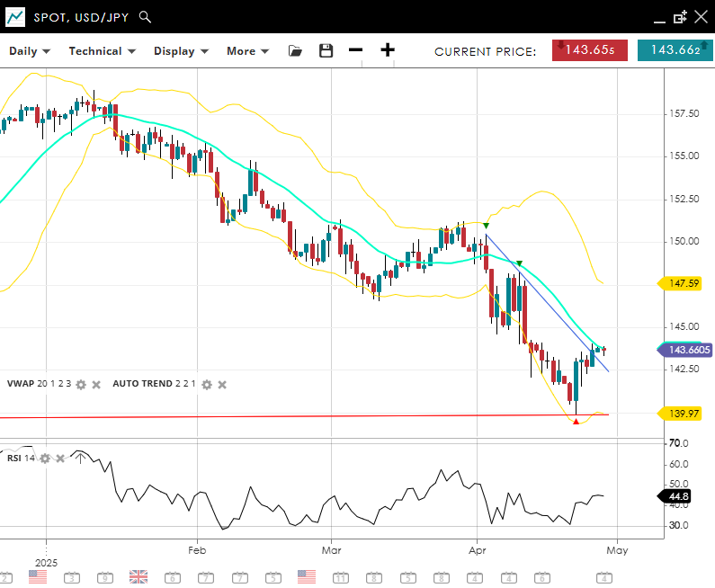Save chart using the floppy disk icon
Image resolution: width=715 pixels, height=588 pixels.
coord(326,51)
